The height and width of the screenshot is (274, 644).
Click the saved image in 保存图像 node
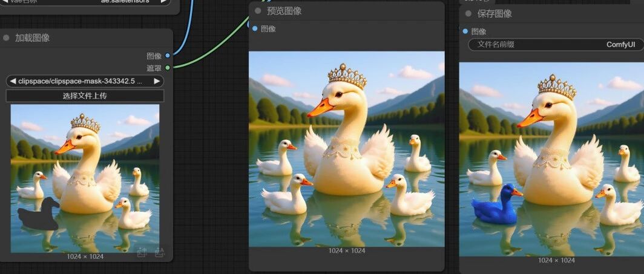(x=551, y=159)
